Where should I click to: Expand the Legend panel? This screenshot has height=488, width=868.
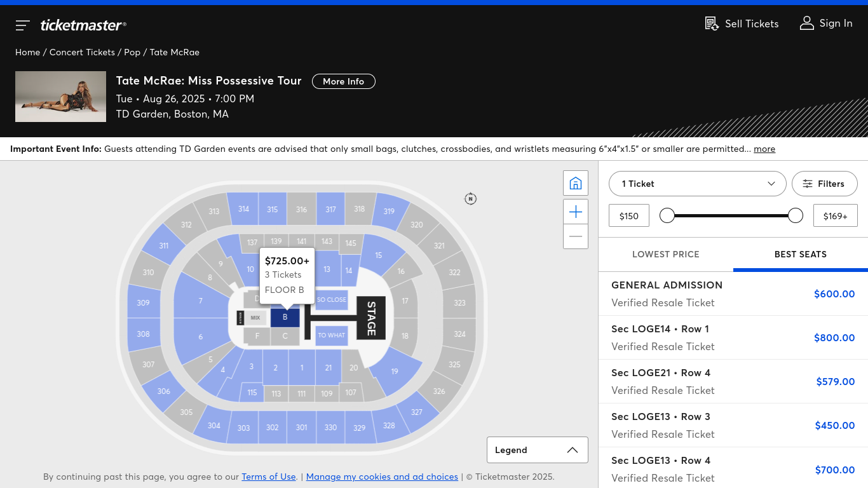coord(538,450)
